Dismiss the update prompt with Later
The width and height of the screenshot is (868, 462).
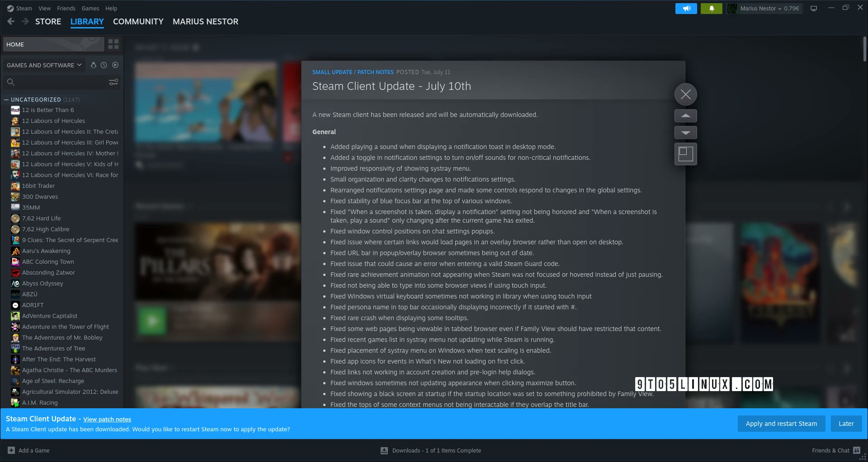[x=846, y=424]
